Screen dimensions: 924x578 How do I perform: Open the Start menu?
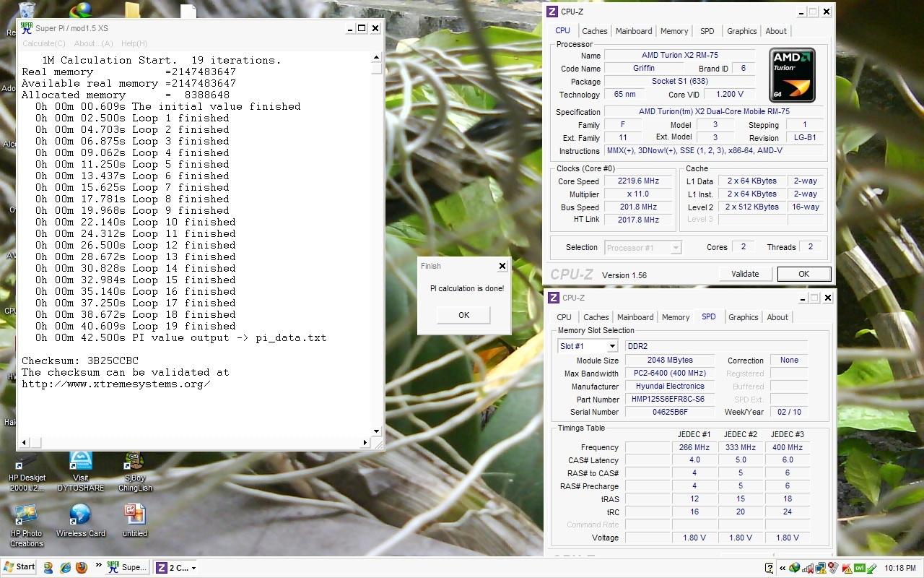pos(19,567)
